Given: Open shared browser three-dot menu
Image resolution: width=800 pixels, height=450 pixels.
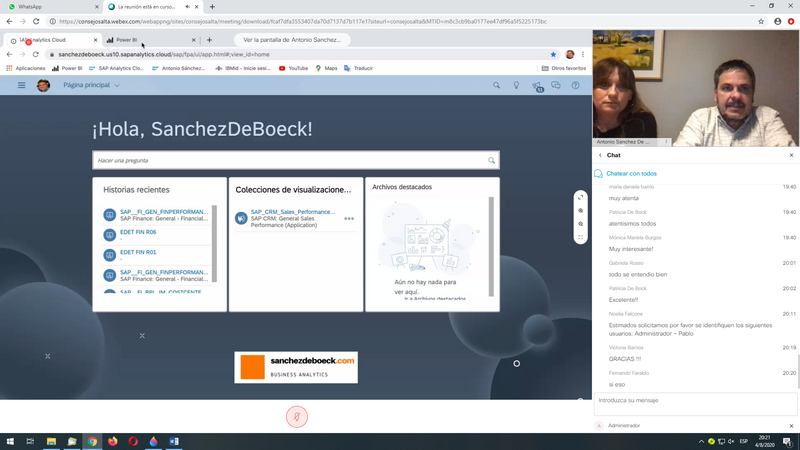Looking at the screenshot, I should click(583, 54).
